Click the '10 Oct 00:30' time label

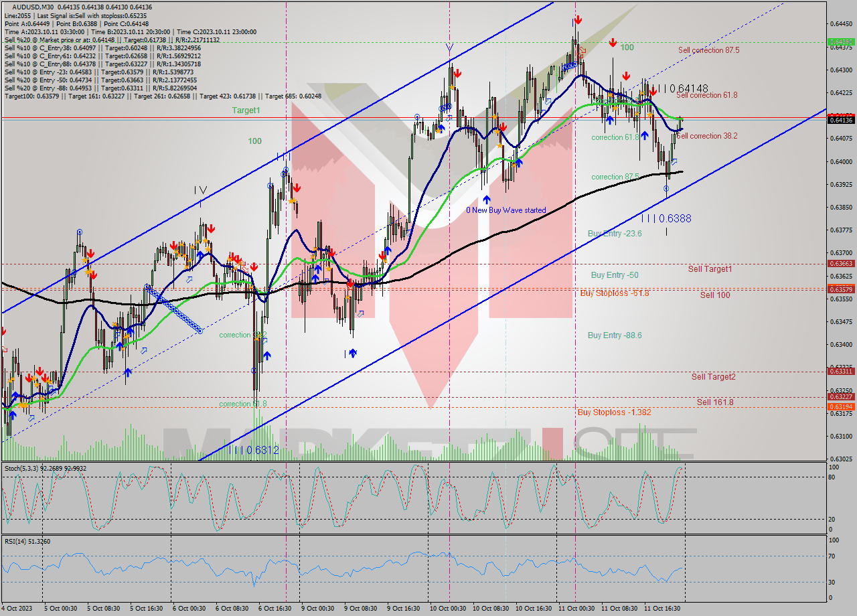click(447, 609)
